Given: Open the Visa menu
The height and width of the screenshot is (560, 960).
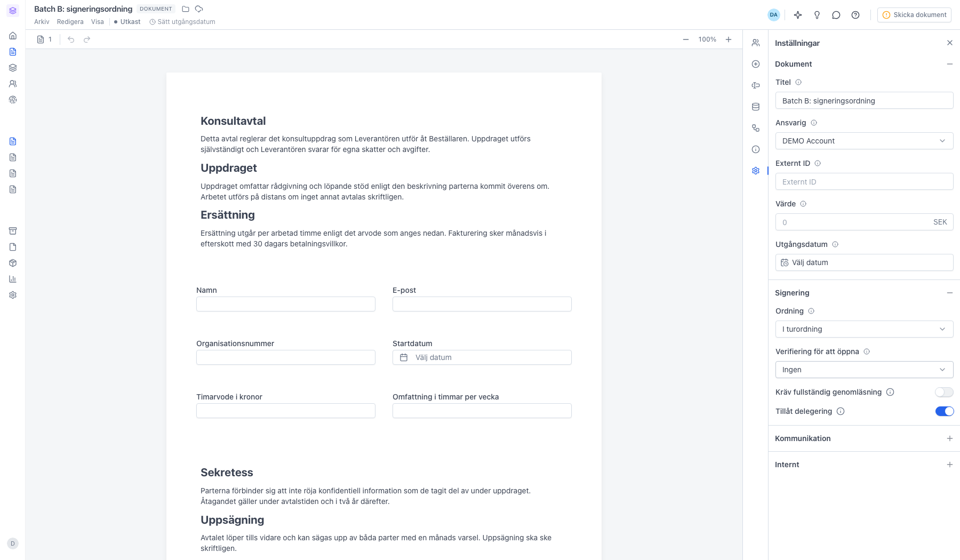Looking at the screenshot, I should click(98, 22).
